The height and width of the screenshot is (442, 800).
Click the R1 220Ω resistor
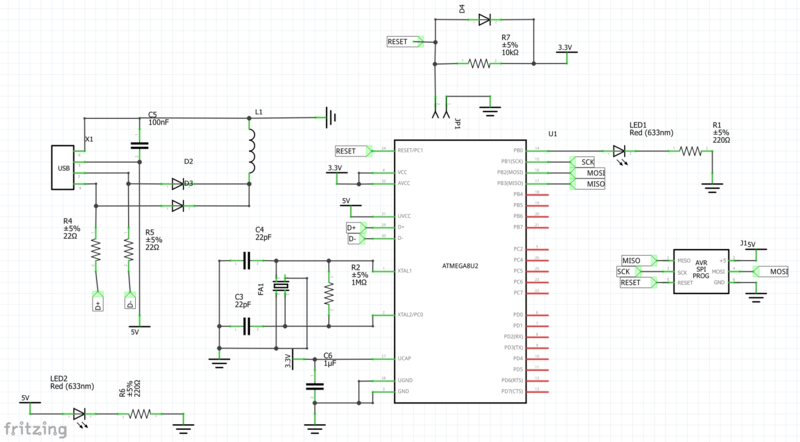tap(689, 151)
